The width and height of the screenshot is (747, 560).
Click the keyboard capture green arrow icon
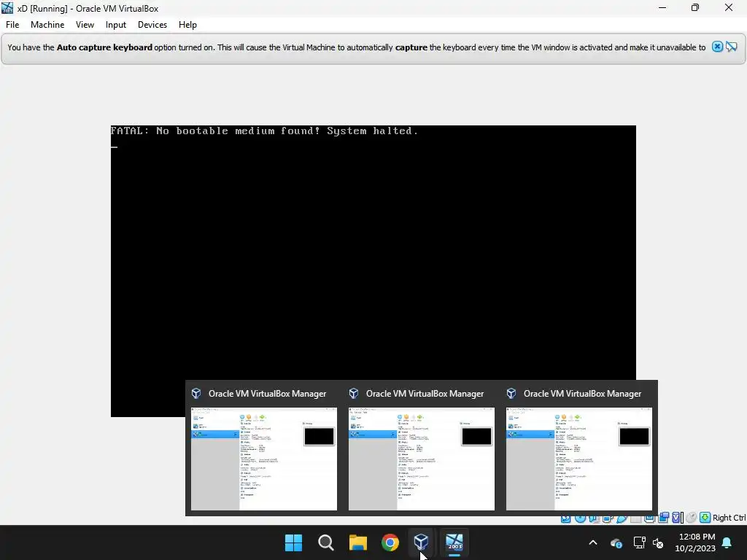705,518
